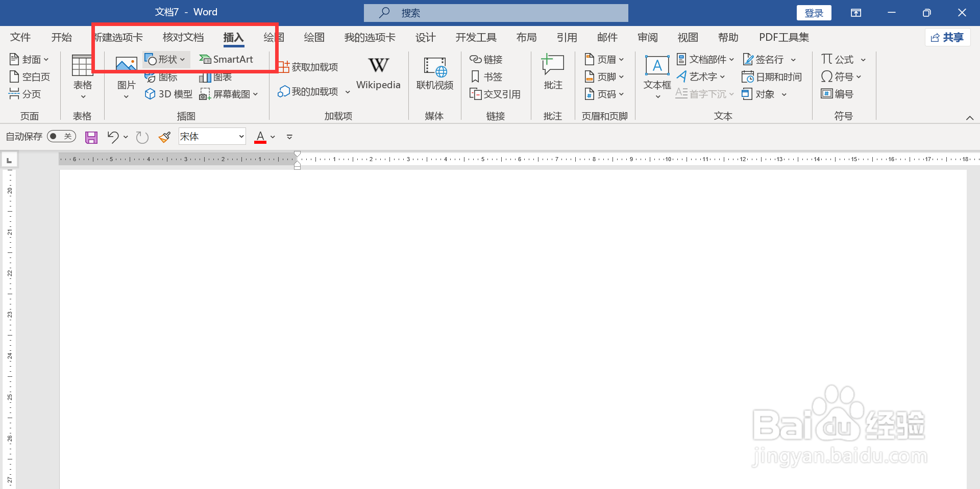Expand the font color dropdown arrow
980x489 pixels.
click(x=273, y=137)
